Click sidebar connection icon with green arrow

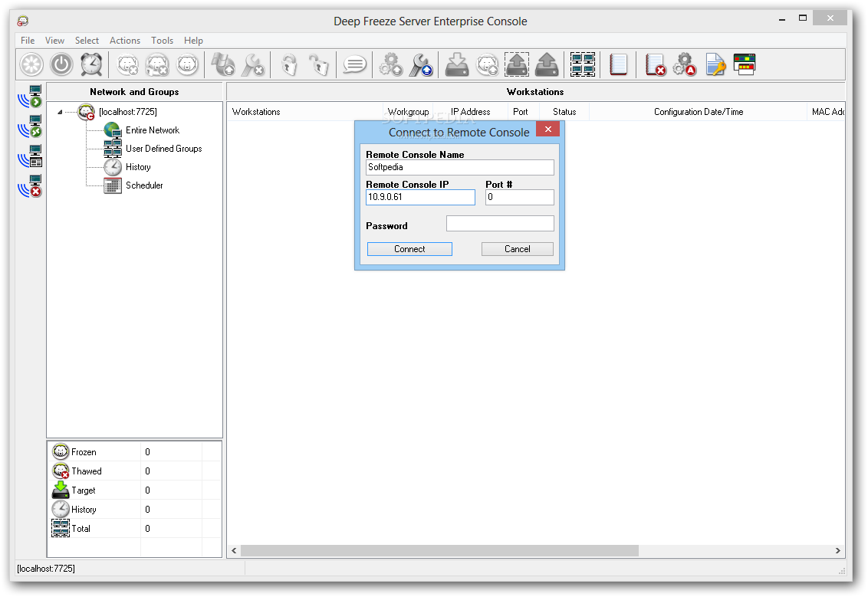[30, 97]
